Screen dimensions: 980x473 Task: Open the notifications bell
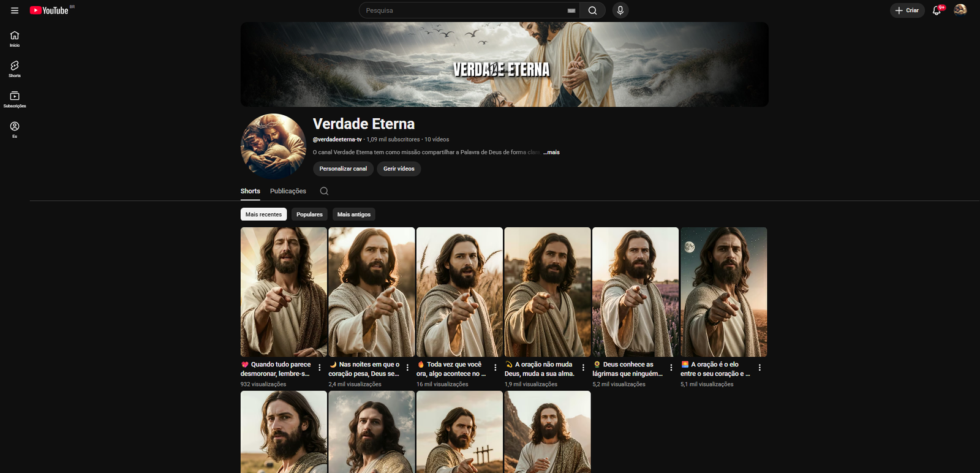937,10
